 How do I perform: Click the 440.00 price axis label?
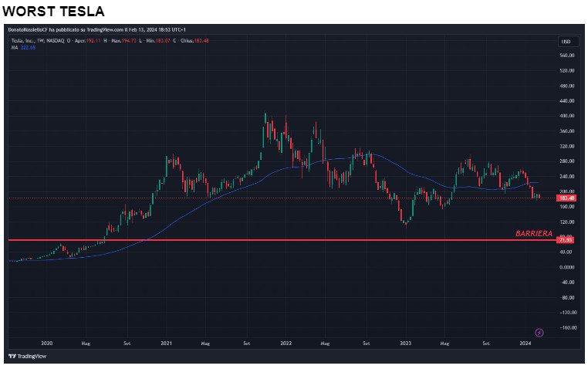pos(566,101)
